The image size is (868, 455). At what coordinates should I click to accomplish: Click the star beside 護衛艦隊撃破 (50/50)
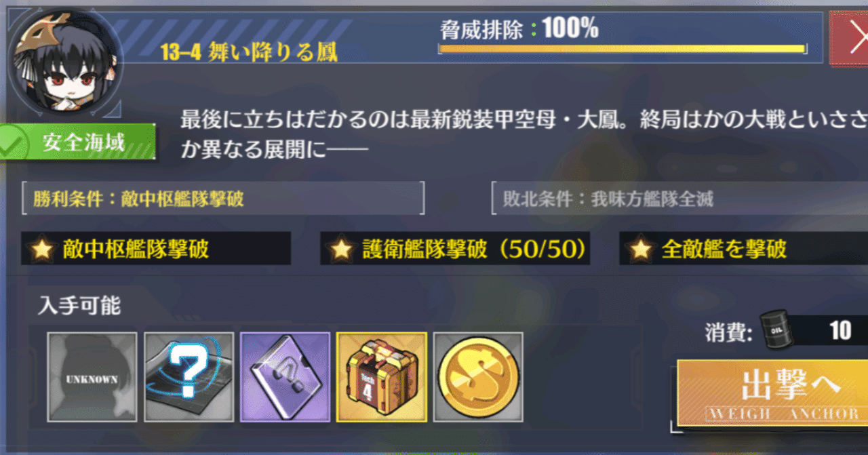(342, 249)
